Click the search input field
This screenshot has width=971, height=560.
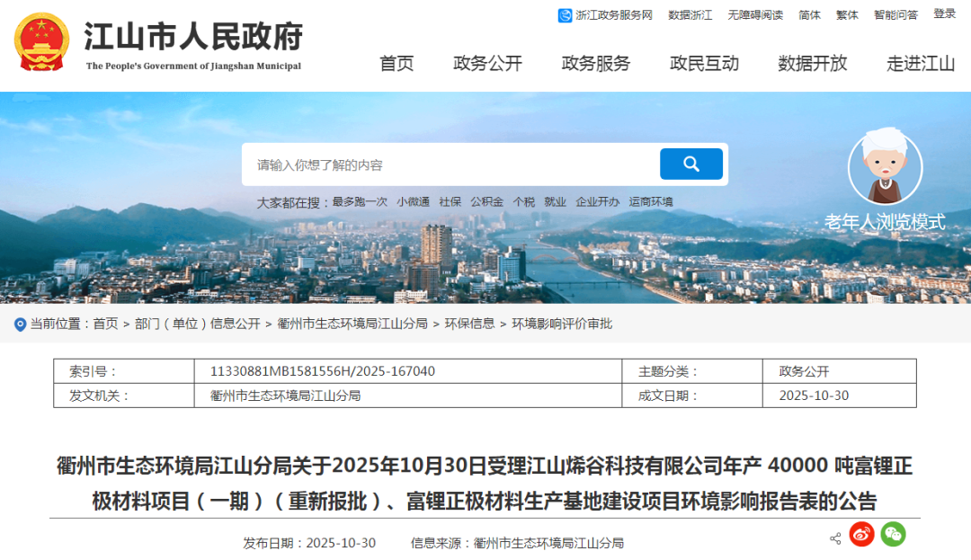(x=450, y=164)
